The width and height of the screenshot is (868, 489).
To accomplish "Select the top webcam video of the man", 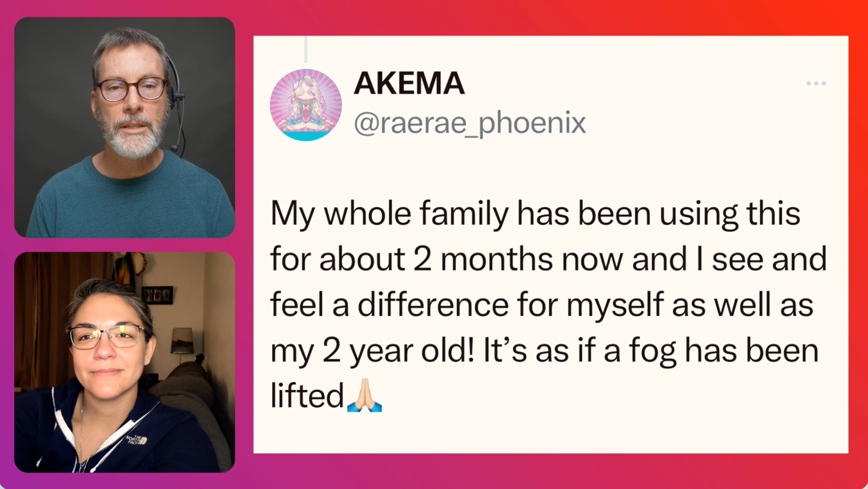I will tap(125, 127).
